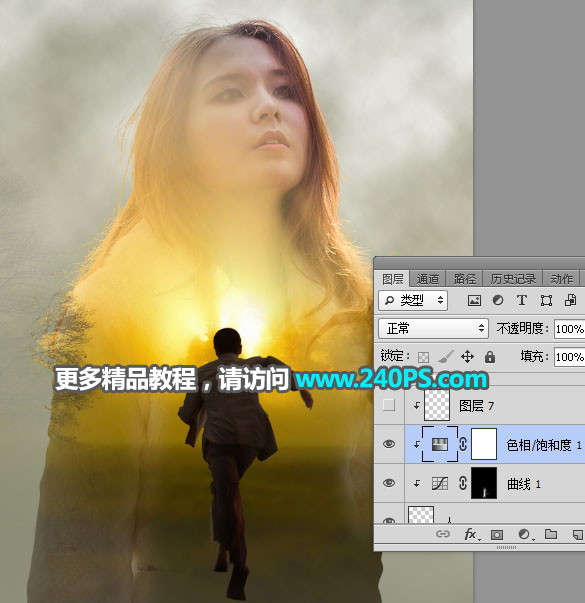Add a layer mask button
The width and height of the screenshot is (585, 603).
(497, 535)
